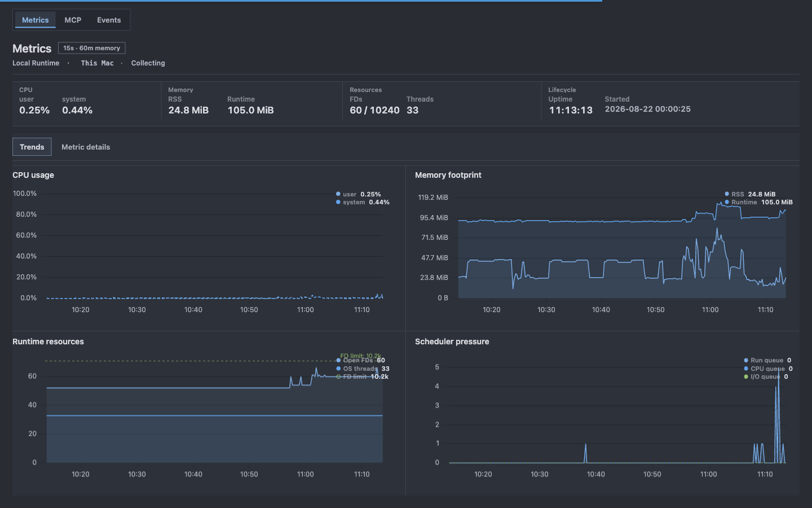This screenshot has height=508, width=812.
Task: Toggle Open FDs legend entry
Action: 361,360
